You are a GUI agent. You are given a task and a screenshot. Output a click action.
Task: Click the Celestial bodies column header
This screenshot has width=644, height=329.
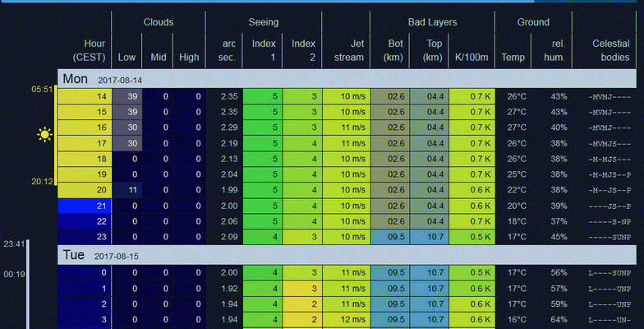610,49
